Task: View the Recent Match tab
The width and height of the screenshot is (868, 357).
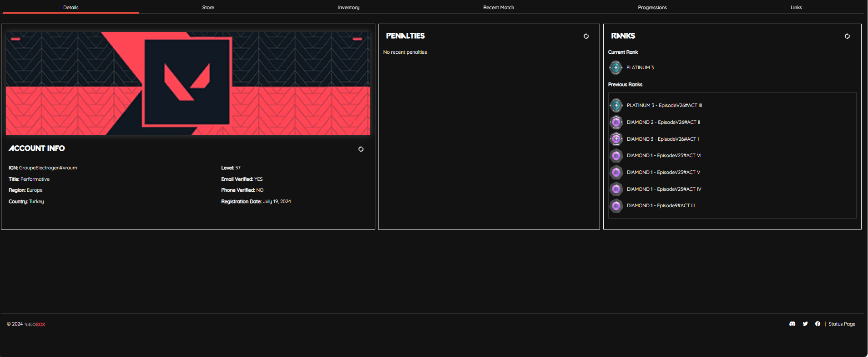Action: pyautogui.click(x=499, y=7)
